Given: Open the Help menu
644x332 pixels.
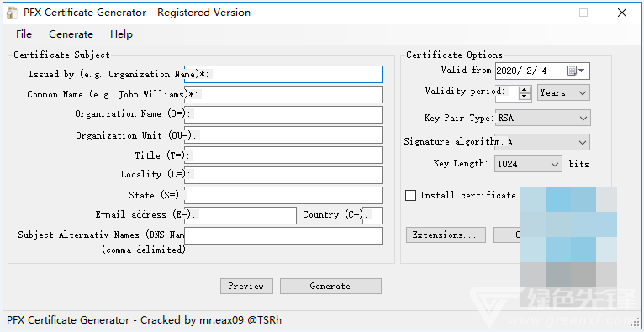Looking at the screenshot, I should pos(121,34).
